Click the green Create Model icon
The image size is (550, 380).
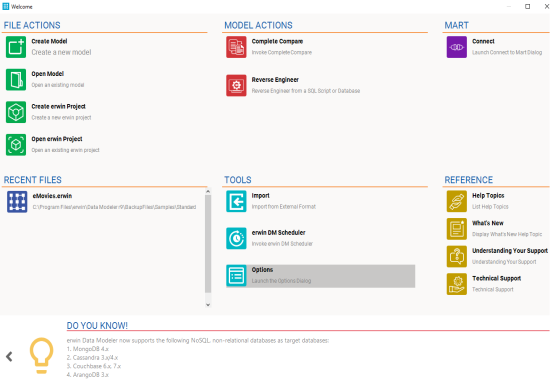point(16,47)
